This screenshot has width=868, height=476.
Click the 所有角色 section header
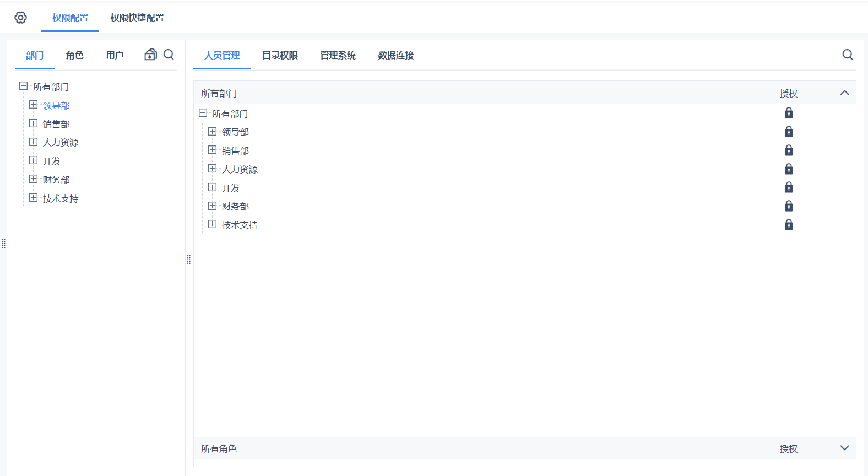[x=524, y=448]
